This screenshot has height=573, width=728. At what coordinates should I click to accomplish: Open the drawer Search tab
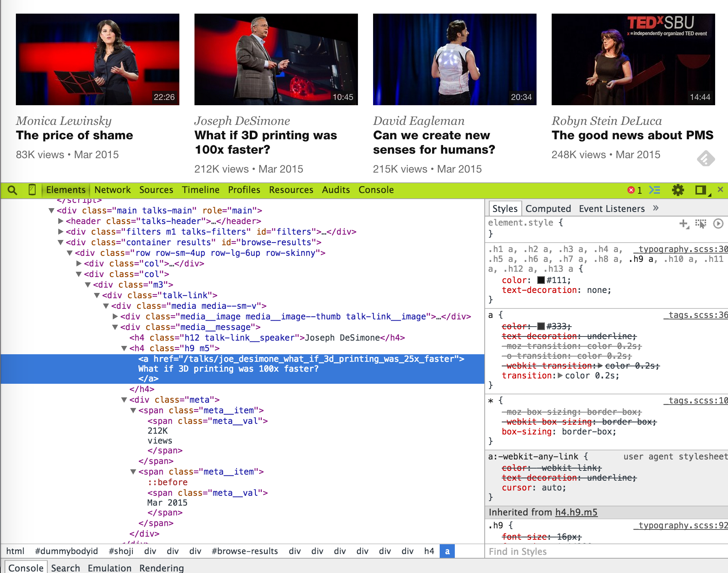(x=65, y=568)
